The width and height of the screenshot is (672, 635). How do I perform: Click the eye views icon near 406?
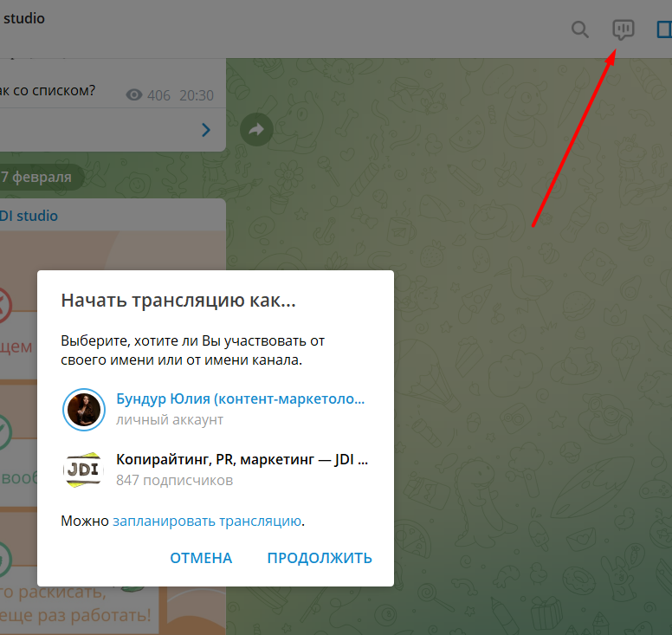click(x=133, y=95)
